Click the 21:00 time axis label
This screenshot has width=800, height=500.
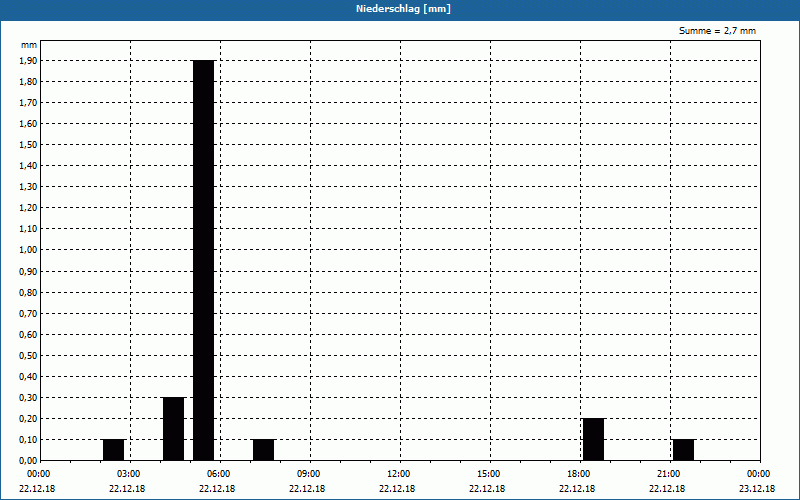(x=668, y=474)
